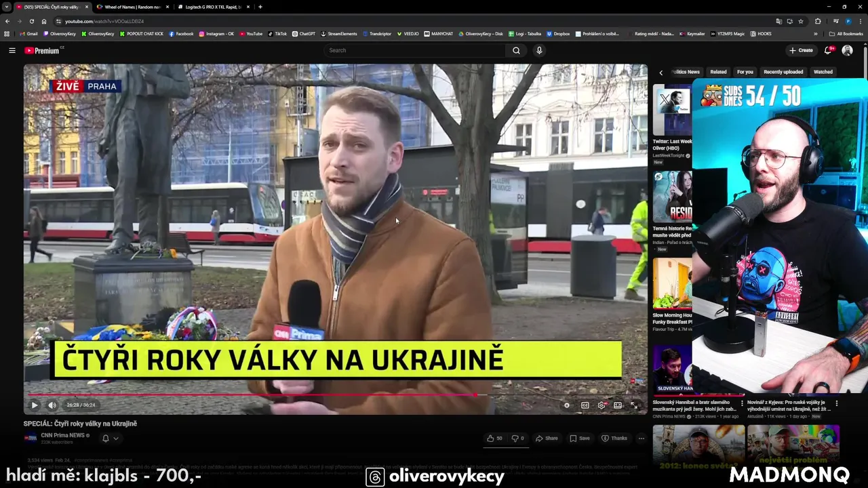Screen dimensions: 868x488
Task: Open YouTube notifications bell in the header
Action: click(828, 50)
